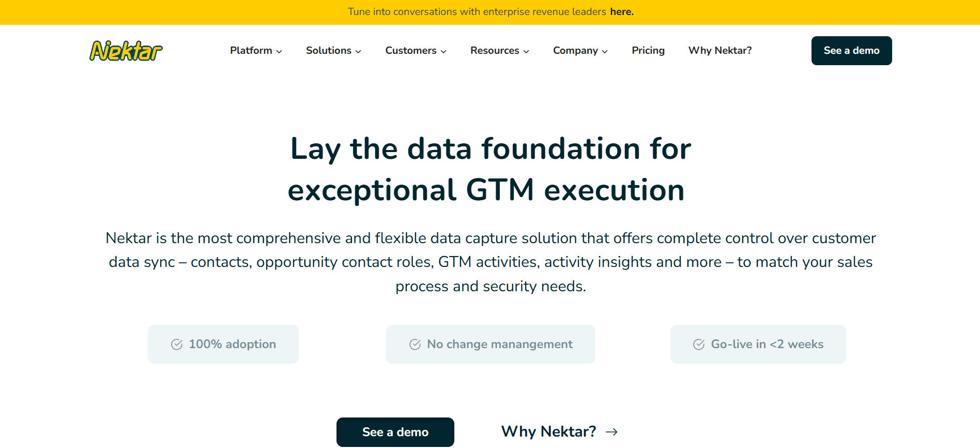Click the main headline about GTM execution

click(490, 169)
